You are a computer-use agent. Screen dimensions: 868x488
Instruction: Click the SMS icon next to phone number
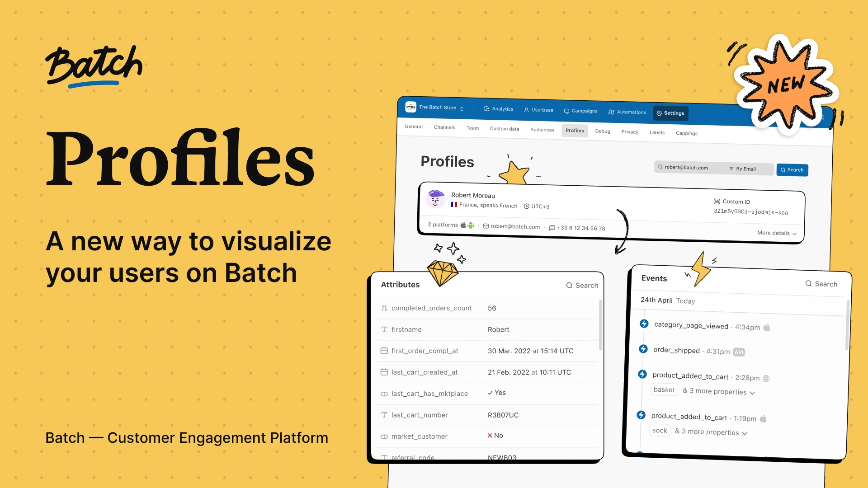pos(552,228)
